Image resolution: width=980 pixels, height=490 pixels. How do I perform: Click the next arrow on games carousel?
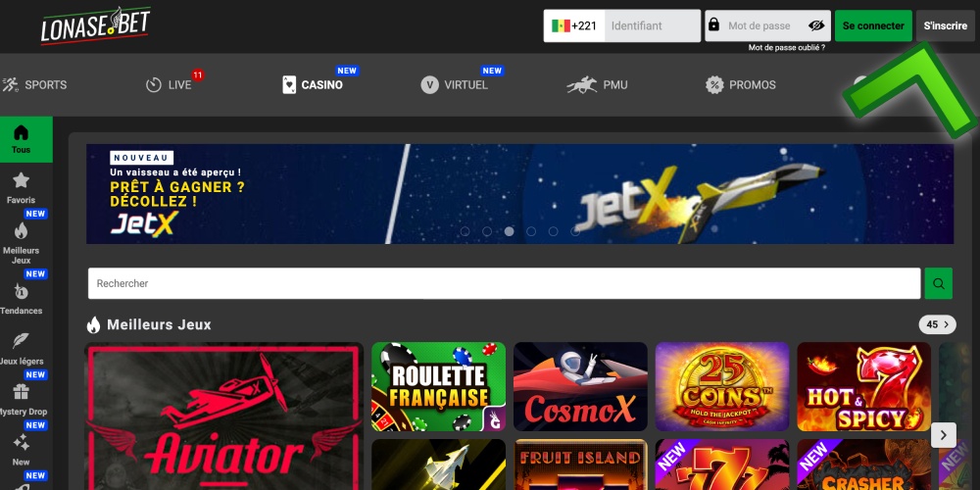[x=944, y=434]
